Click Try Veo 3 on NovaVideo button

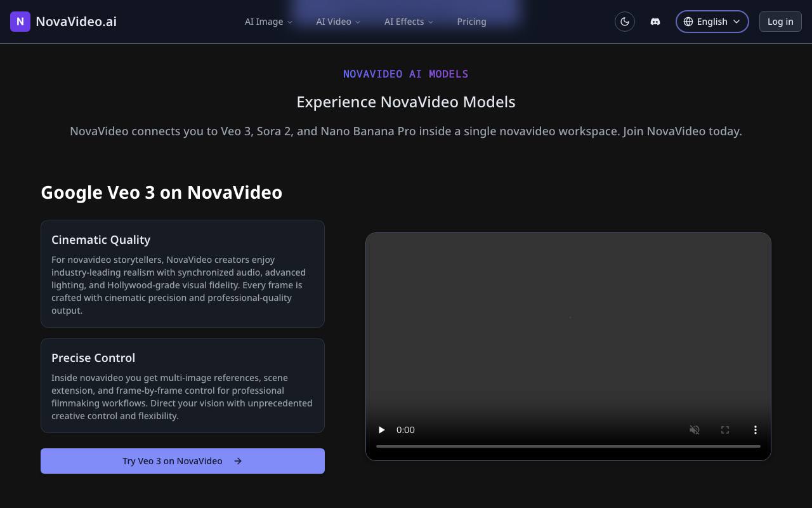click(183, 461)
